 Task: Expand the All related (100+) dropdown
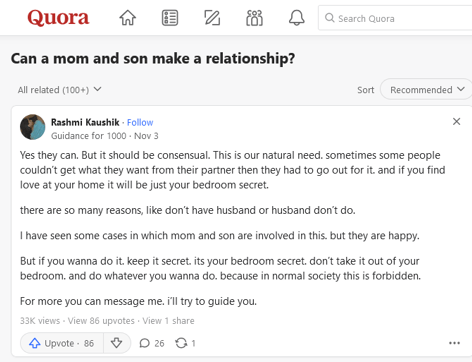pyautogui.click(x=59, y=90)
